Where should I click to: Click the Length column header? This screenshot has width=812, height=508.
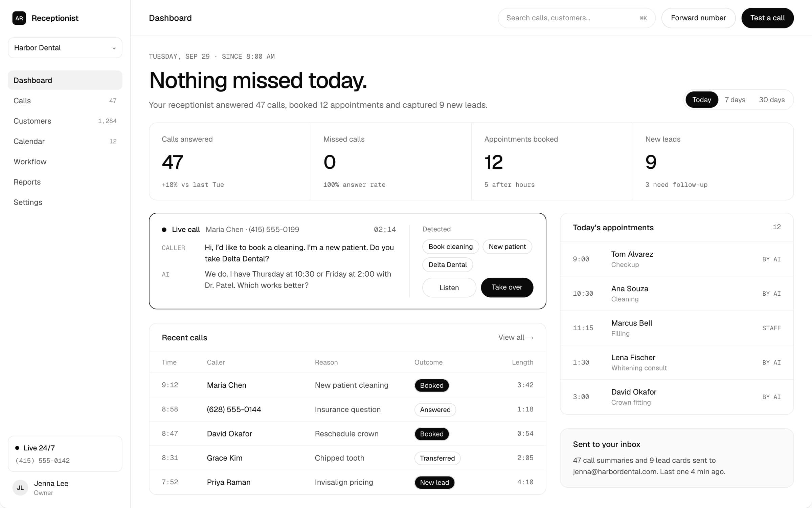[x=522, y=362]
